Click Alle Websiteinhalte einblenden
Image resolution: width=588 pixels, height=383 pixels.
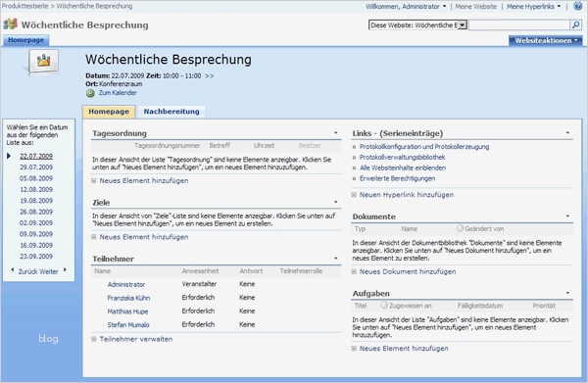point(403,168)
